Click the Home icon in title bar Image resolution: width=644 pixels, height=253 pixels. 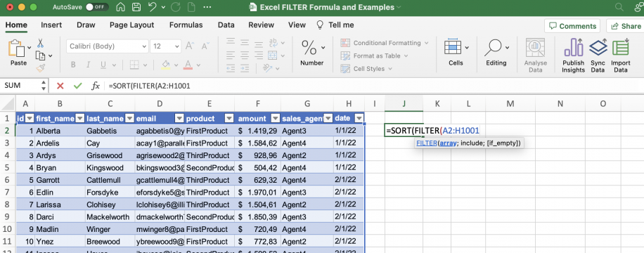coord(121,7)
